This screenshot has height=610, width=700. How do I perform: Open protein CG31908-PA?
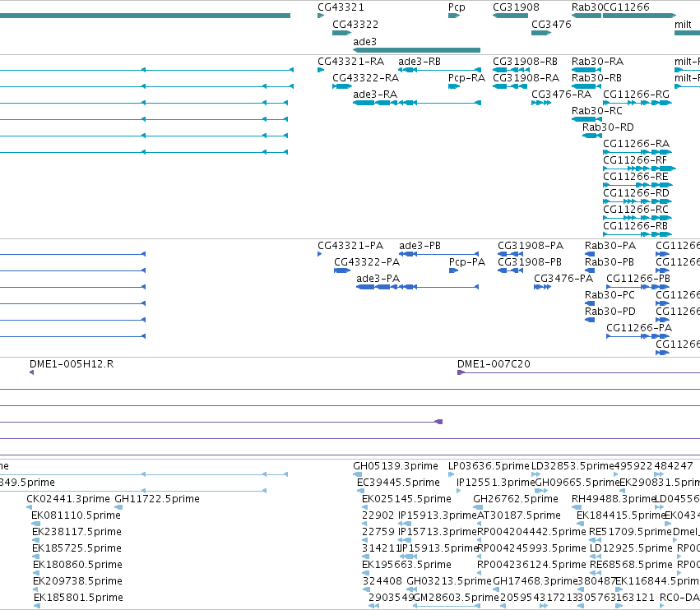point(510,254)
